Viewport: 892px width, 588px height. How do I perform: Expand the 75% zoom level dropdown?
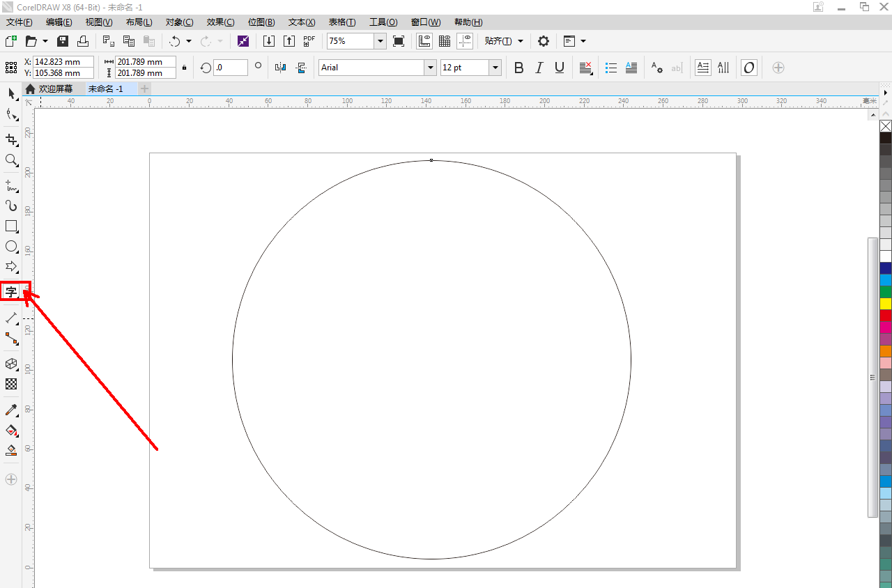tap(380, 41)
